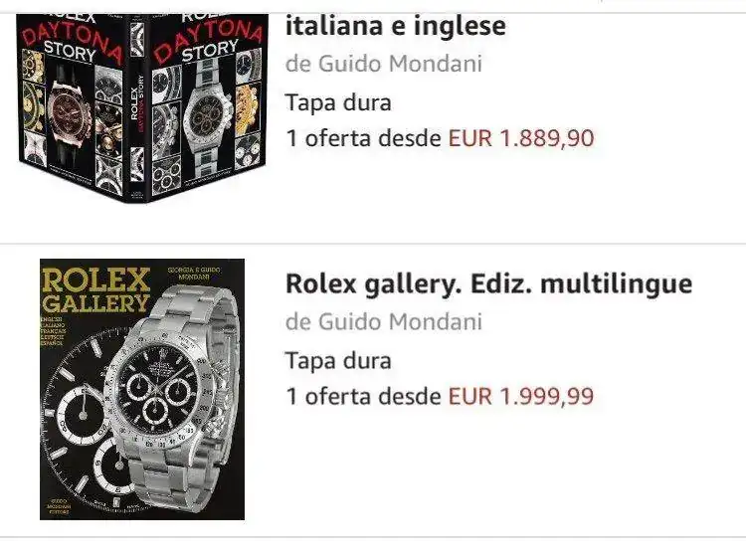The height and width of the screenshot is (560, 746).
Task: Click the EUR 1.999,99 price
Action: pyautogui.click(x=521, y=397)
